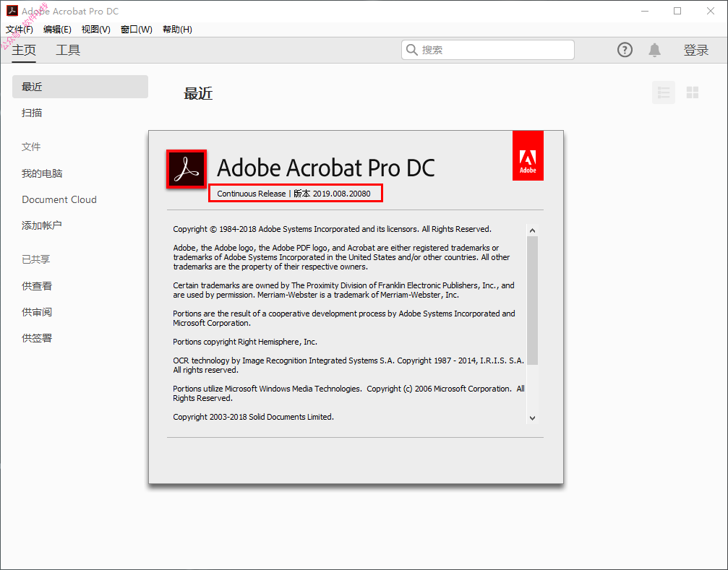Screen dimensions: 728x570
Task: Click the 'Copyright © 1984-2018 Adobe Systems' line
Action: tap(332, 229)
